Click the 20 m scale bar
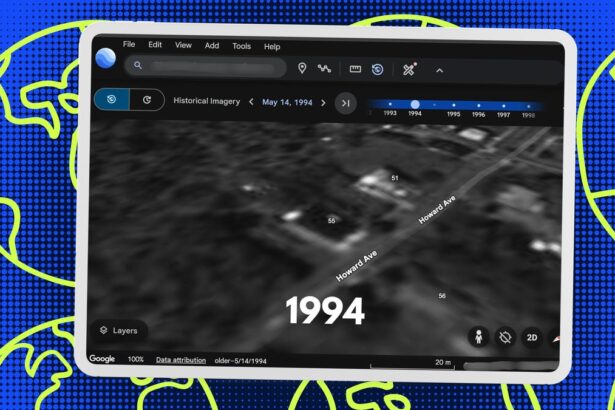615x410 pixels. tap(412, 364)
